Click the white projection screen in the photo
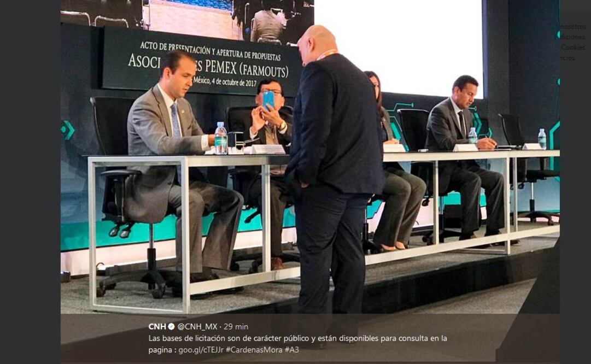 click(399, 47)
